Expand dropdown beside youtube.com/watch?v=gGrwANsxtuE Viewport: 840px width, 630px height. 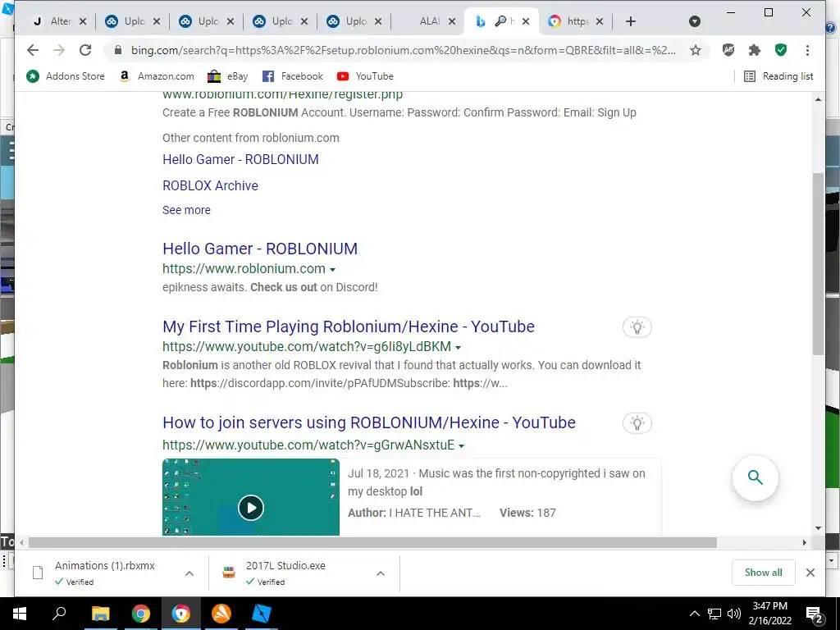(x=461, y=445)
